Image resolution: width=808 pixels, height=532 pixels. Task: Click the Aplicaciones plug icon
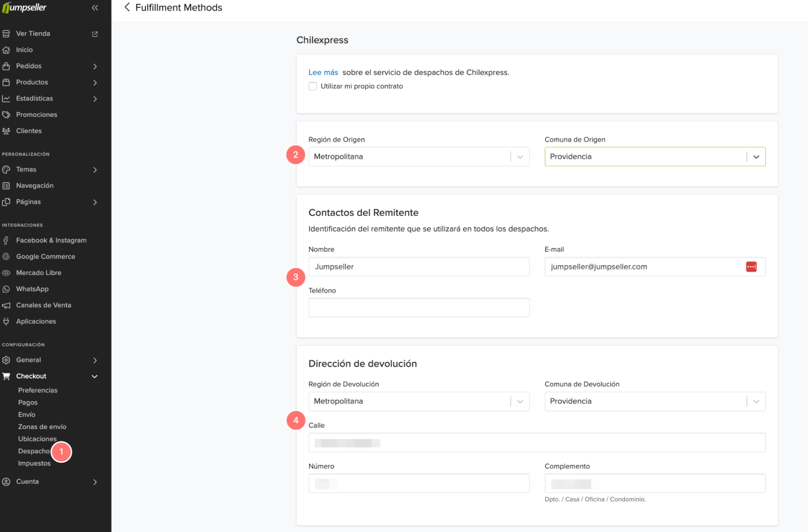(x=6, y=321)
